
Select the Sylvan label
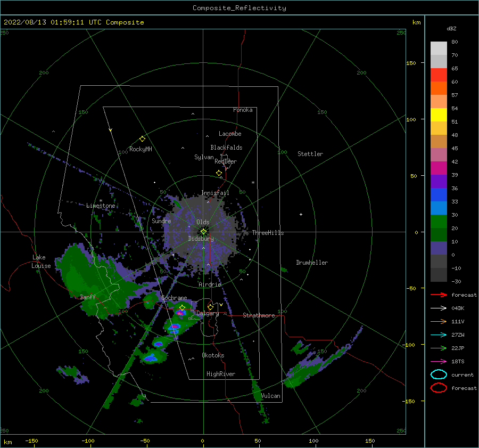(x=204, y=157)
